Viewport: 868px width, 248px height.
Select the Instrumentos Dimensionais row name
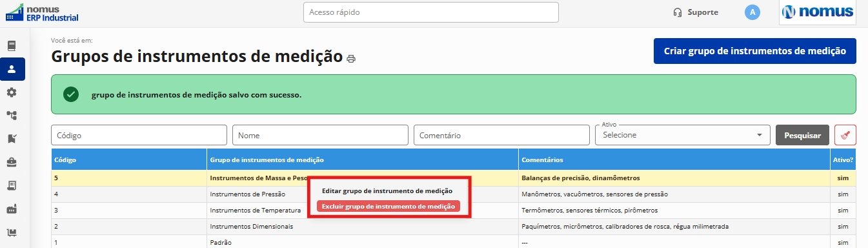[x=252, y=226]
